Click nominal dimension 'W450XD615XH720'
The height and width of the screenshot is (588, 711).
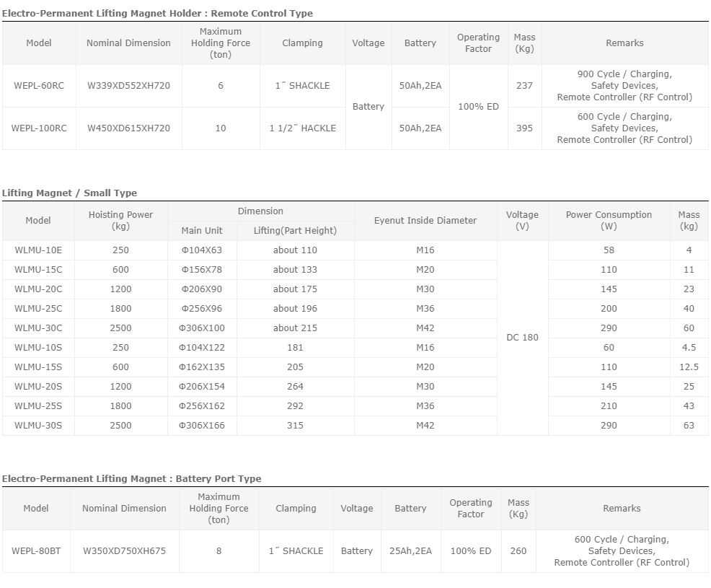[129, 128]
